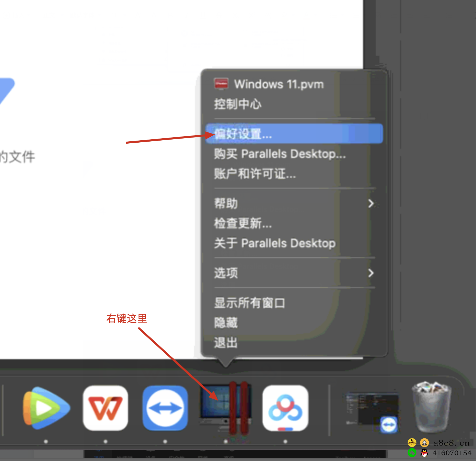Open Baidu Netdisk from the Dock
Screen dimensions: 476x461
coord(285,408)
